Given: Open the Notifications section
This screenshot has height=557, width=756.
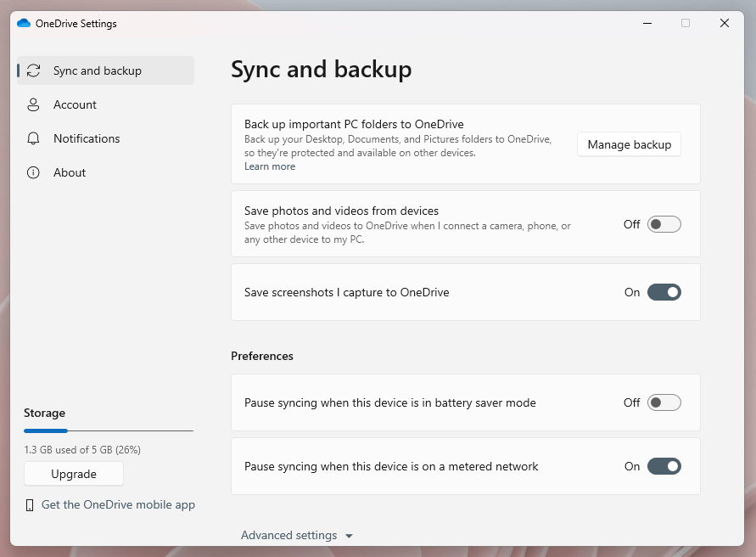Looking at the screenshot, I should (85, 138).
